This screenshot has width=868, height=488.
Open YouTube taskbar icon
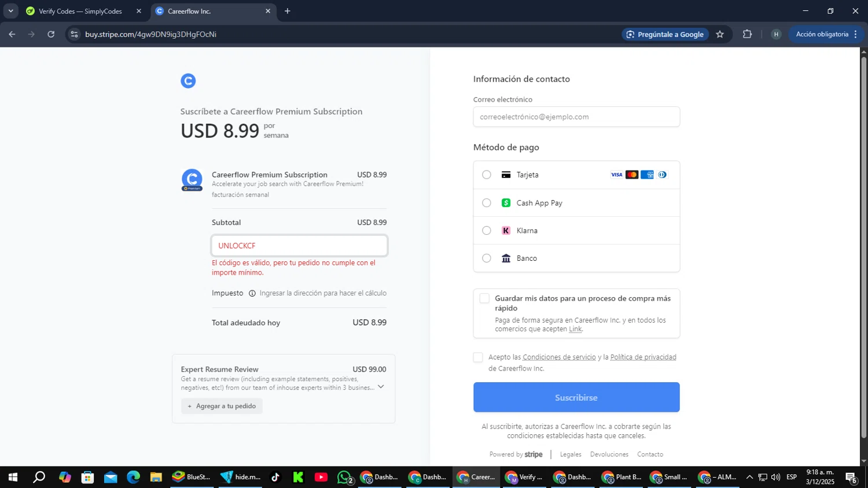point(321,477)
